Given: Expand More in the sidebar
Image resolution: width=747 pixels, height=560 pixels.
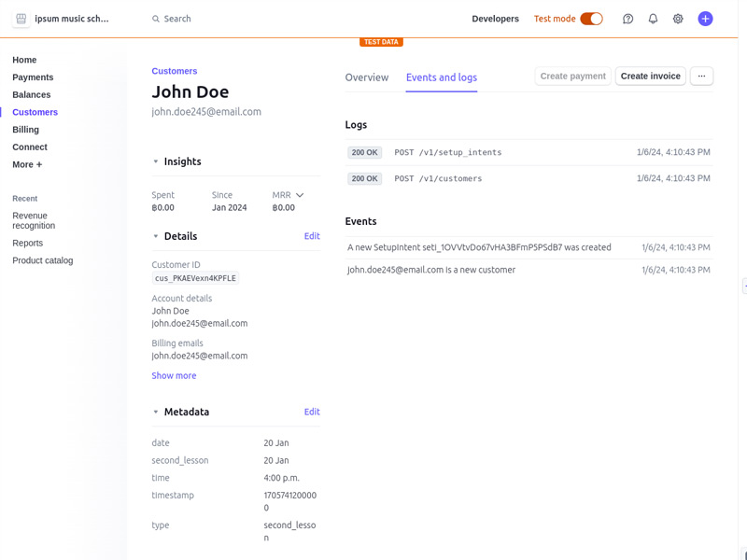Looking at the screenshot, I should [x=27, y=164].
